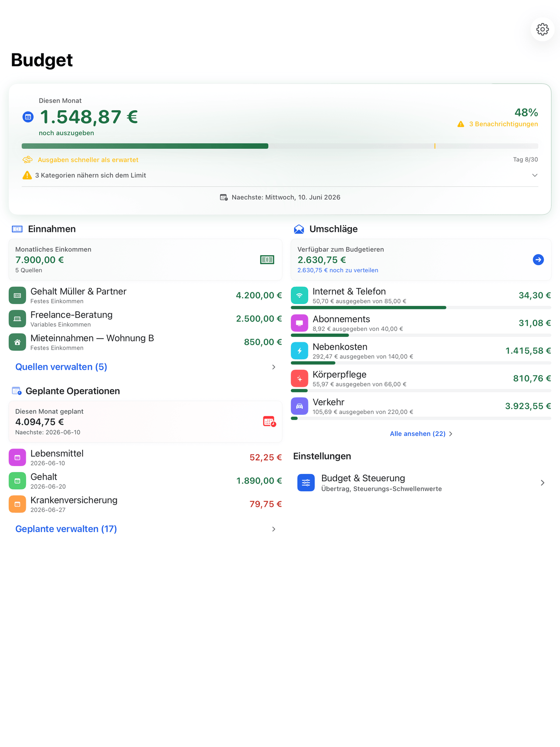Open the Diesen Monat geplant card
This screenshot has width=560, height=747.
click(145, 421)
